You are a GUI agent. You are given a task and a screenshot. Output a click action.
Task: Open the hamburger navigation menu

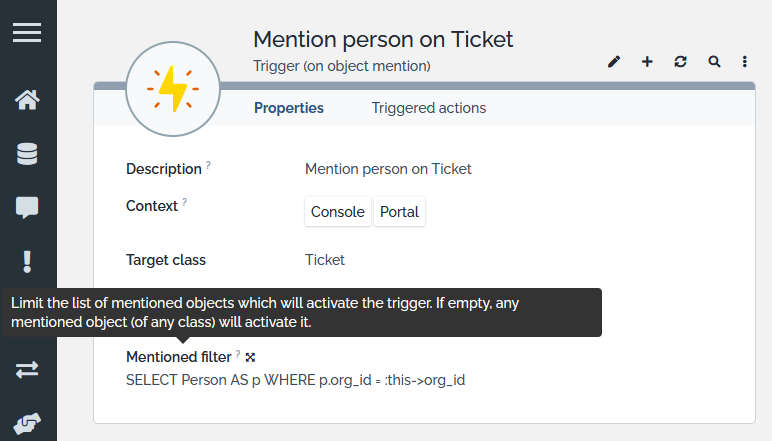[x=27, y=32]
